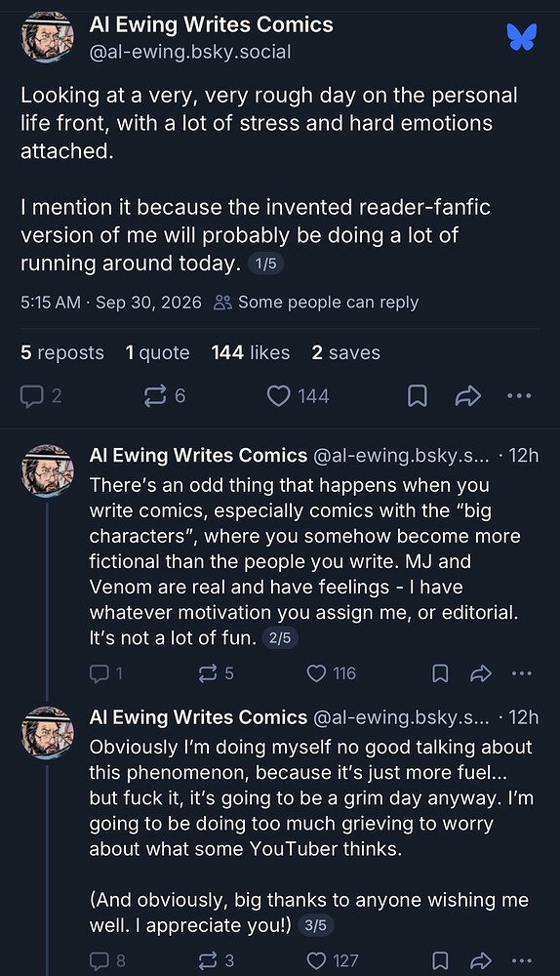Screen dimensions: 560x976
Task: Reply to the main 1/5 post
Action: click(41, 396)
